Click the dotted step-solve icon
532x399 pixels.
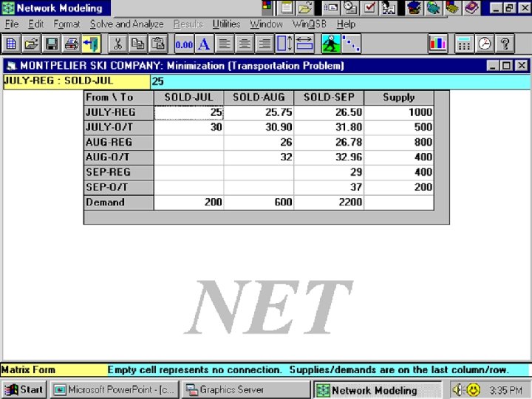351,44
